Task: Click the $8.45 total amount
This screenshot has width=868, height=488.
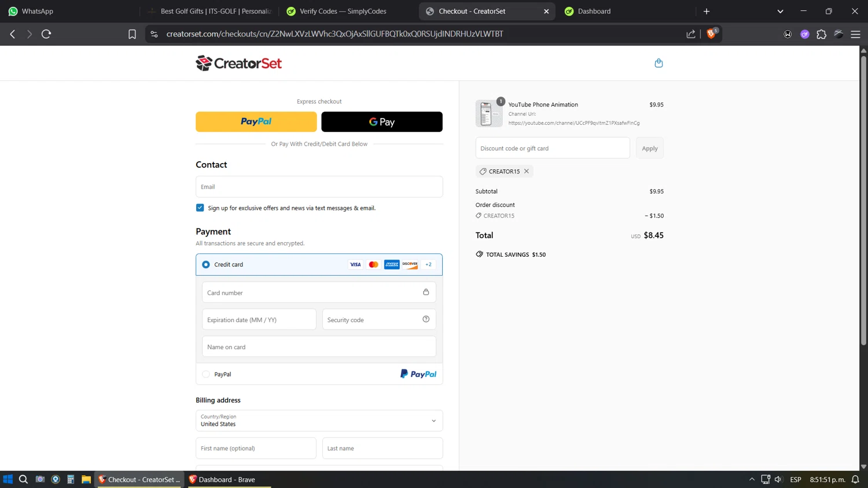Action: 654,235
